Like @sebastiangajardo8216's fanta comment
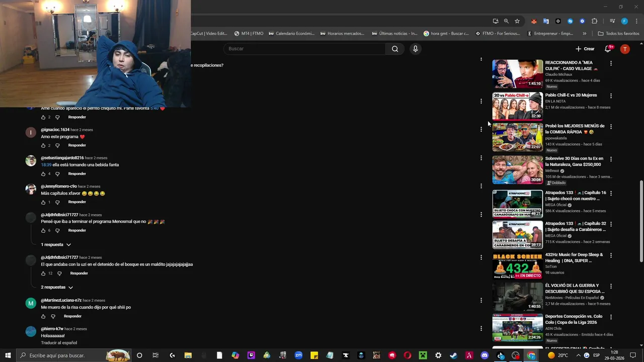644x362 pixels. tap(43, 174)
